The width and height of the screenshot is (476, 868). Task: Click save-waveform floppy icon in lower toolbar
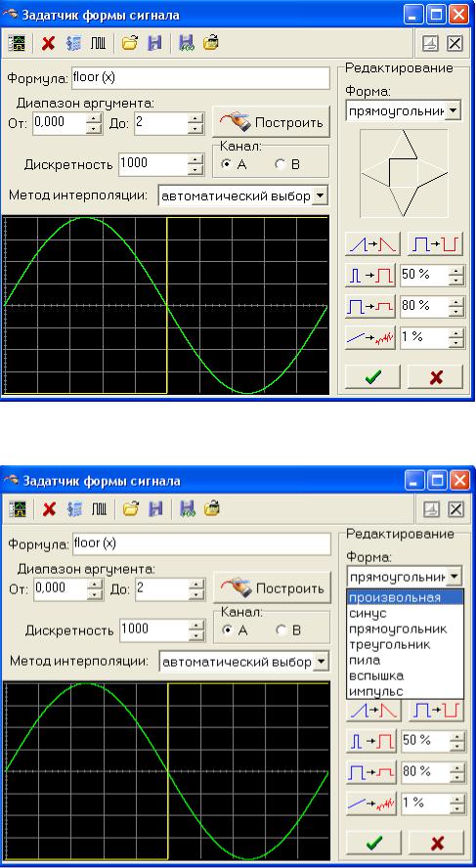(x=187, y=509)
